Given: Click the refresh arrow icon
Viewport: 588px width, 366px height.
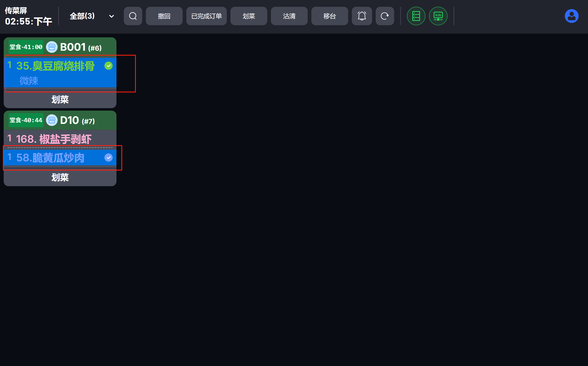Looking at the screenshot, I should click(x=385, y=16).
